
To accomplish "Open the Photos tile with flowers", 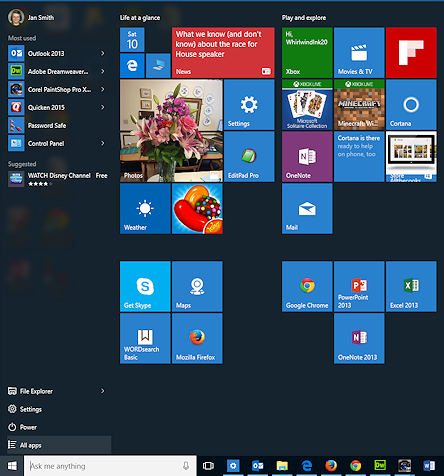I will coord(171,131).
